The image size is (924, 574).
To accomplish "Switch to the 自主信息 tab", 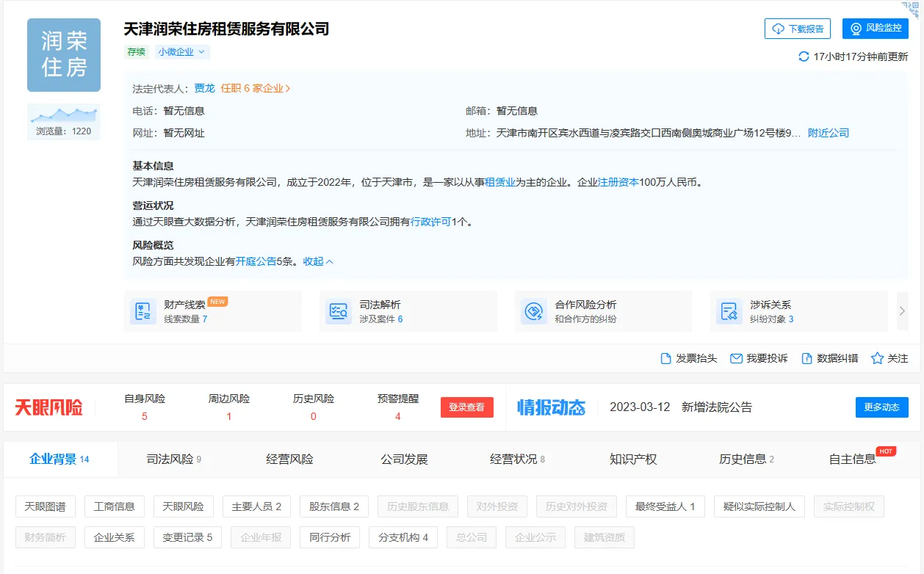I will click(853, 459).
